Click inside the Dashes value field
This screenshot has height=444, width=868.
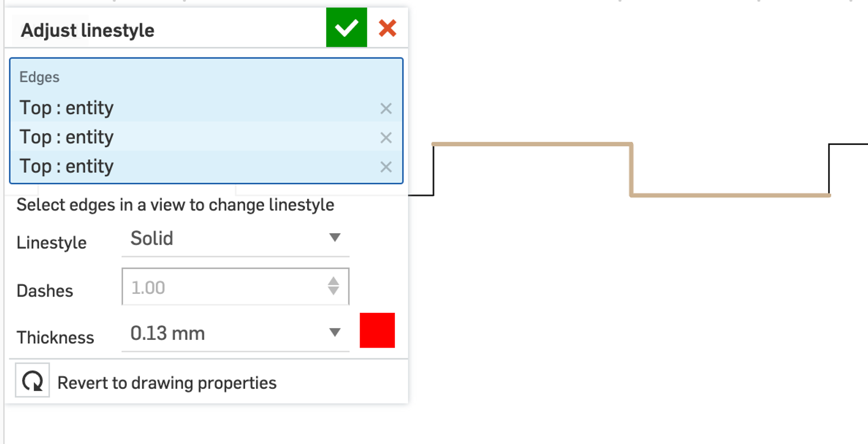pyautogui.click(x=217, y=287)
